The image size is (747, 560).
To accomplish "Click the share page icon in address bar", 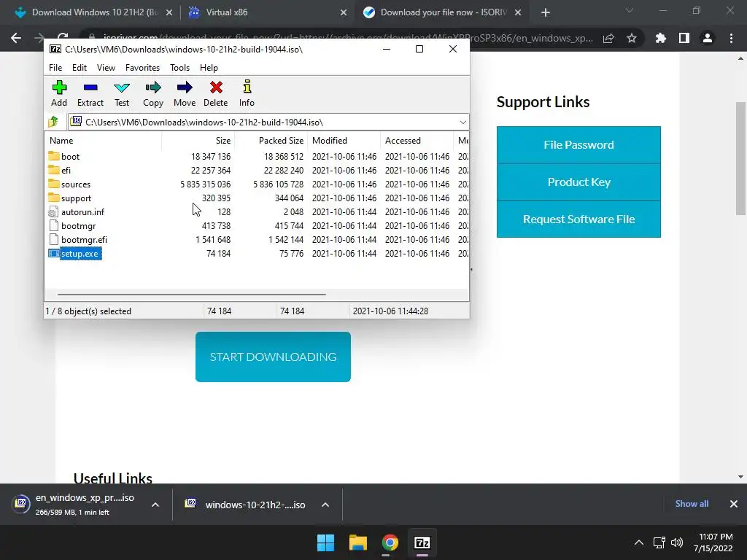I will [608, 38].
